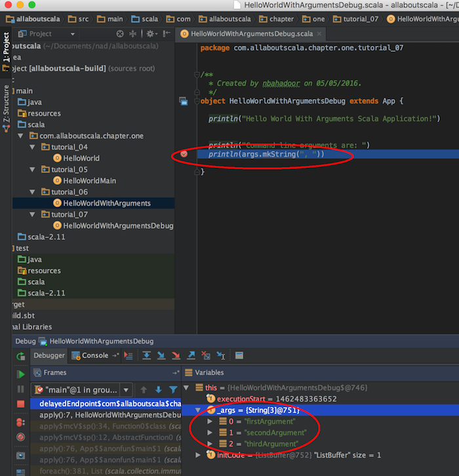
Task: Click the green macOS zoom window button
Action: [31, 5]
